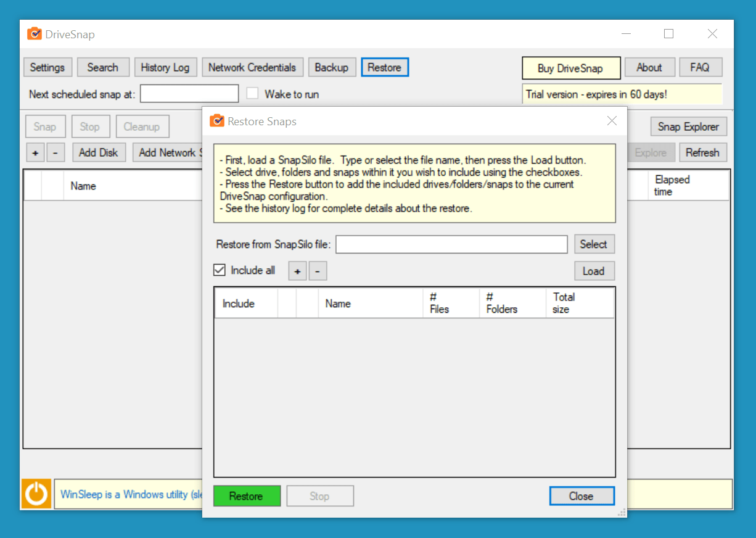Click the dialog's Name column header

(370, 303)
